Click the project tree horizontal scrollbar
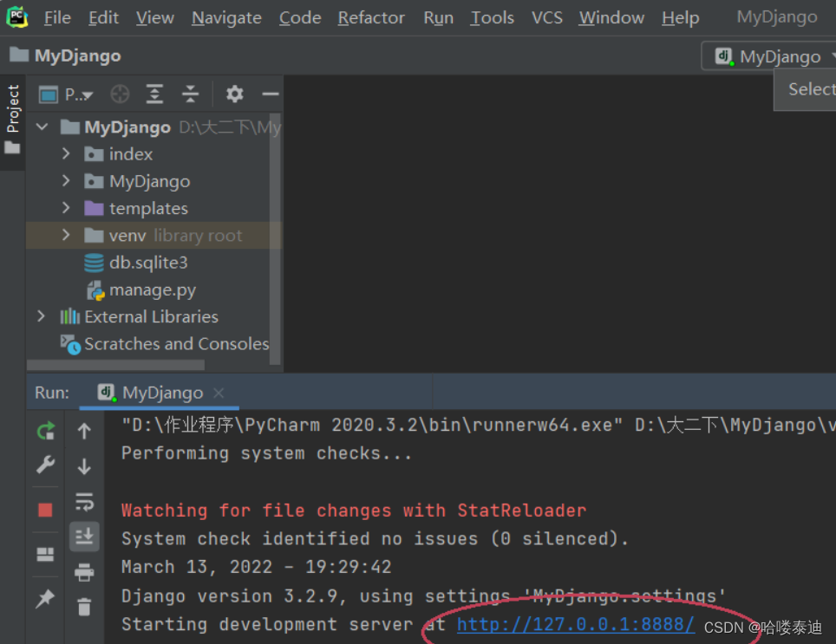This screenshot has width=836, height=644. pyautogui.click(x=115, y=365)
